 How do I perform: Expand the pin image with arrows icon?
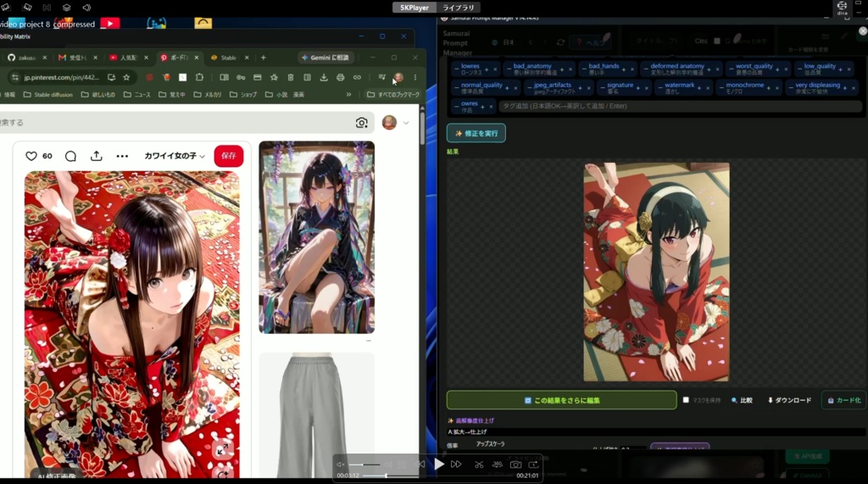pos(223,450)
